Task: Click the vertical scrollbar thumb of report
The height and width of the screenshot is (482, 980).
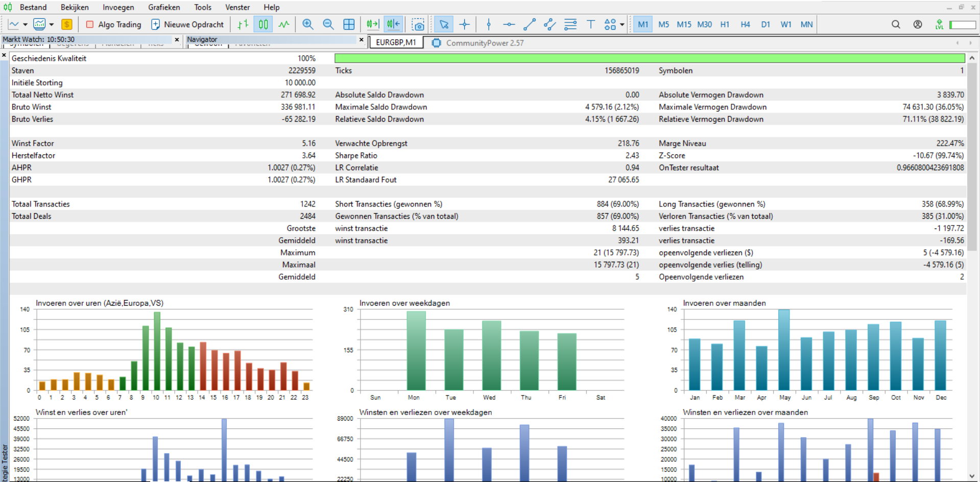Action: coord(972,157)
